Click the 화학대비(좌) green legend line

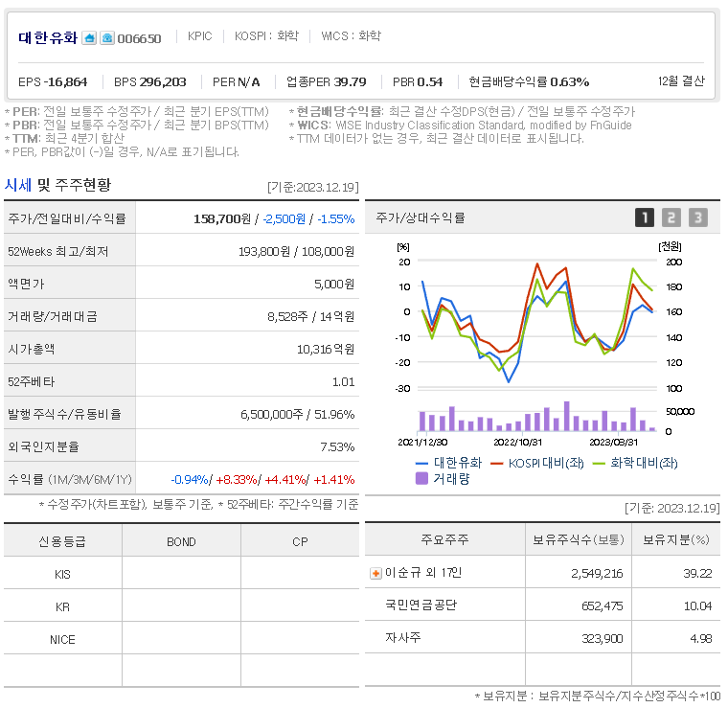pyautogui.click(x=599, y=464)
